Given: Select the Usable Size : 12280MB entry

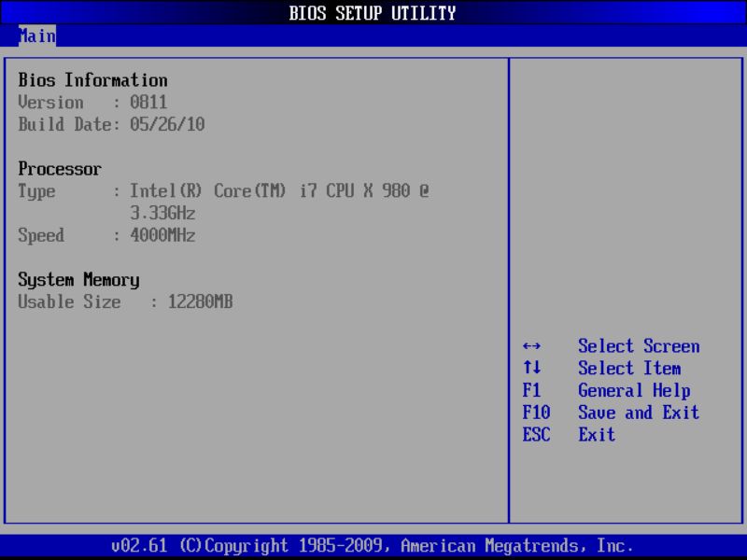Looking at the screenshot, I should coord(126,301).
